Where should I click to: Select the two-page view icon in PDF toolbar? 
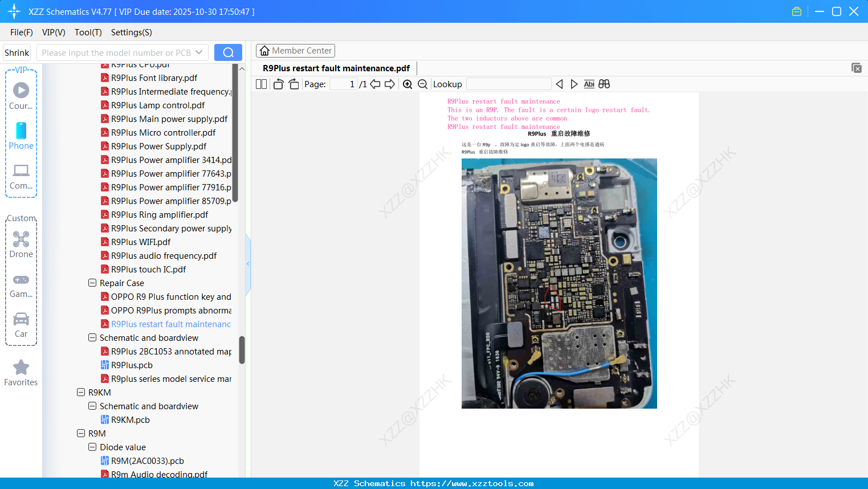coord(260,84)
